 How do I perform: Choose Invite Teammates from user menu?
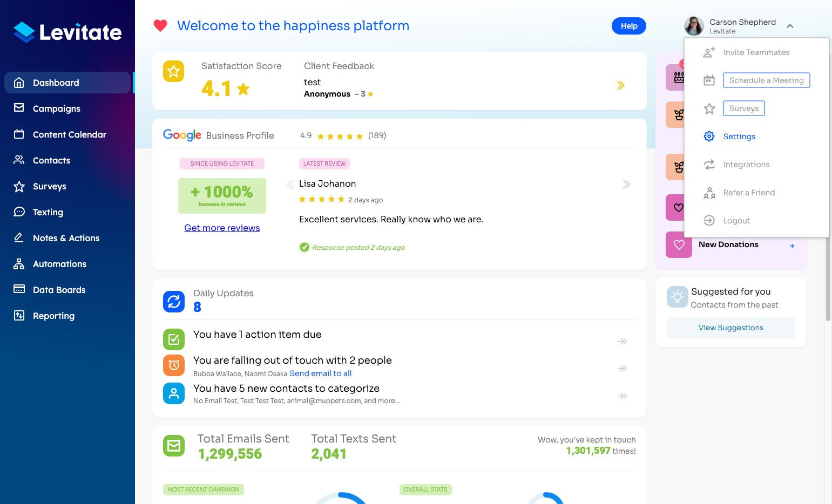[x=756, y=52]
